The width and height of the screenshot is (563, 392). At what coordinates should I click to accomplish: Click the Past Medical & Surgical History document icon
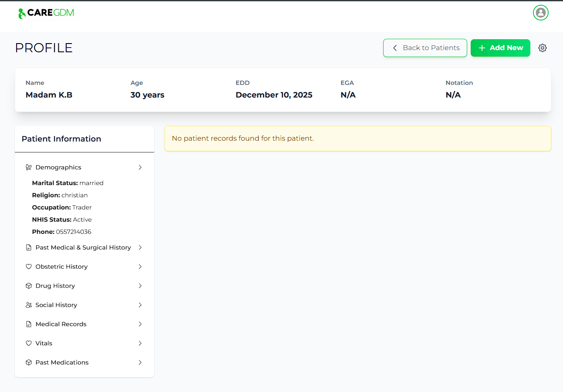pos(28,247)
